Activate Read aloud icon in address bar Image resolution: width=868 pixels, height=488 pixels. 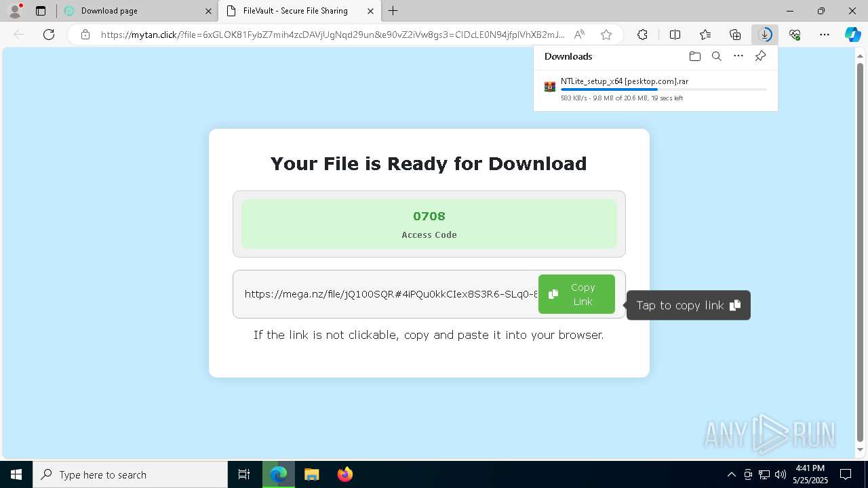(x=579, y=35)
